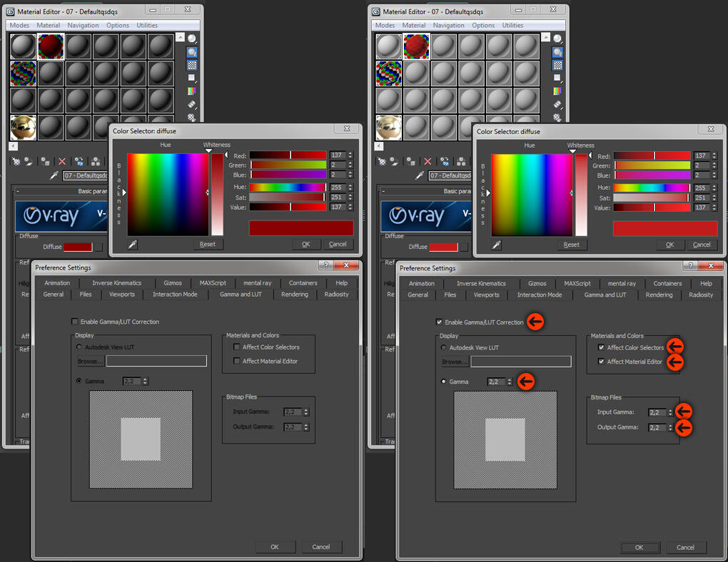The width and height of the screenshot is (728, 562).
Task: Click OK in Preference Settings with gamma enabled
Action: (x=639, y=548)
